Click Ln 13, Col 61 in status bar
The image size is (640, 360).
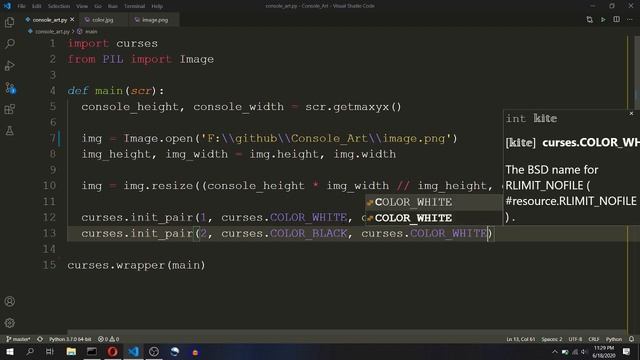click(x=521, y=339)
